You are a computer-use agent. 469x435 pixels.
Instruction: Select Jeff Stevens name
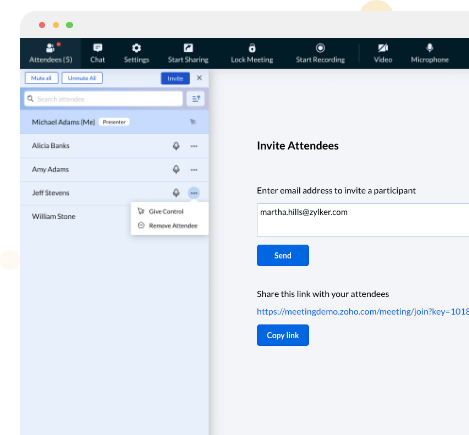click(51, 193)
